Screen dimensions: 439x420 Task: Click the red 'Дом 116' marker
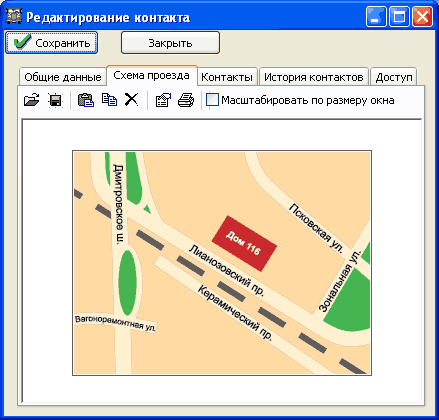244,243
